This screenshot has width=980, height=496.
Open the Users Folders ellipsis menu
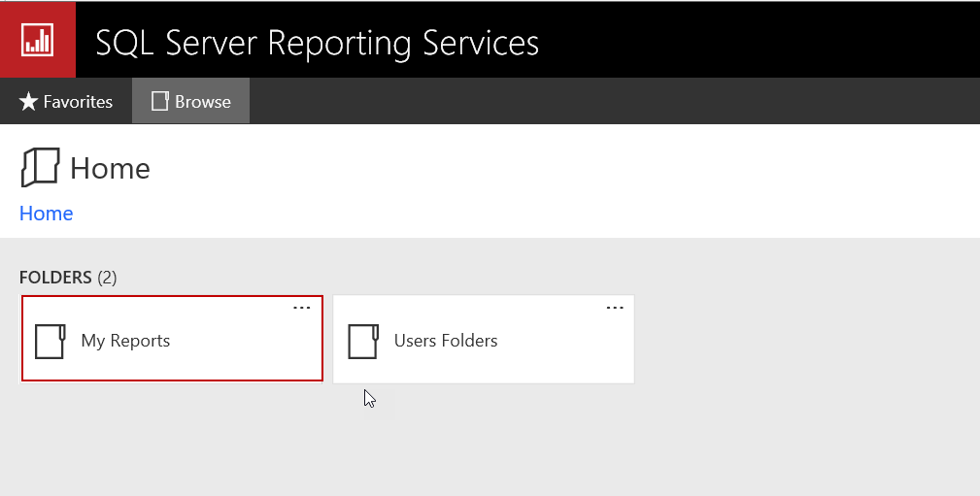pyautogui.click(x=615, y=308)
